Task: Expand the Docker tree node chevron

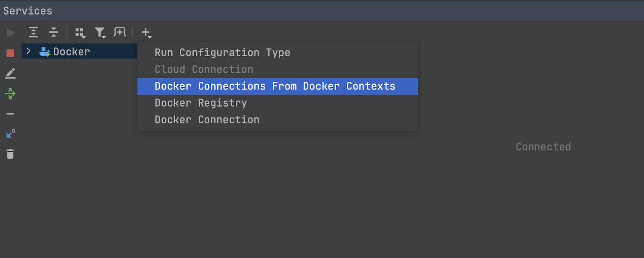Action: pos(28,52)
